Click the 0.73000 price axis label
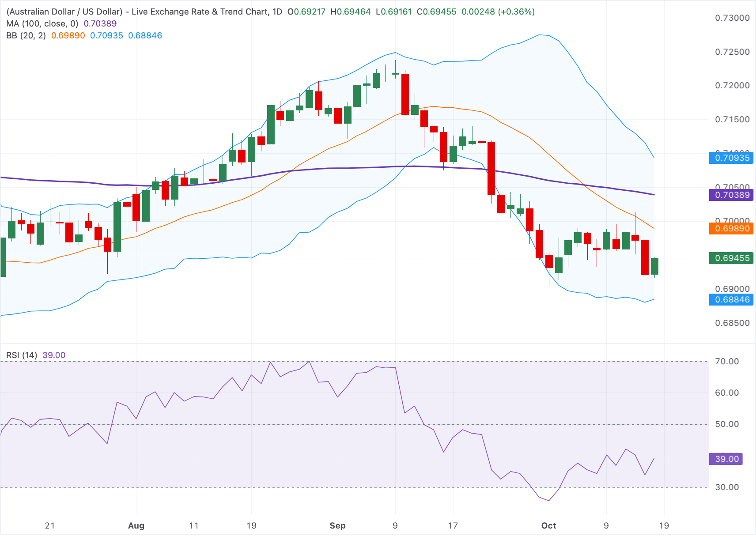The width and height of the screenshot is (756, 540). coord(732,18)
